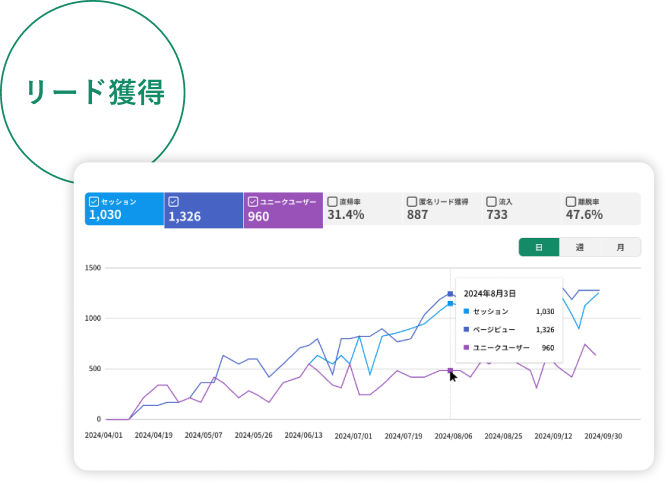This screenshot has width=669, height=485.
Task: Click the x-axis label 2024/08/06
Action: click(453, 436)
